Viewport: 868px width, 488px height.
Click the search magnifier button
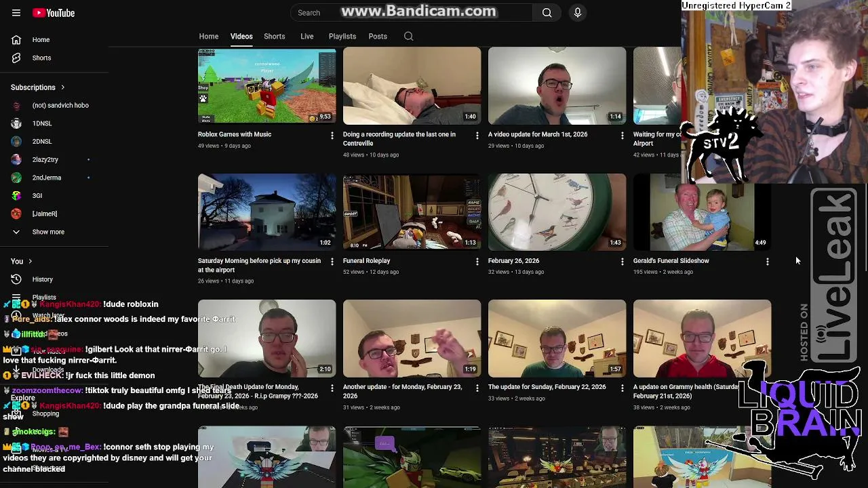547,13
